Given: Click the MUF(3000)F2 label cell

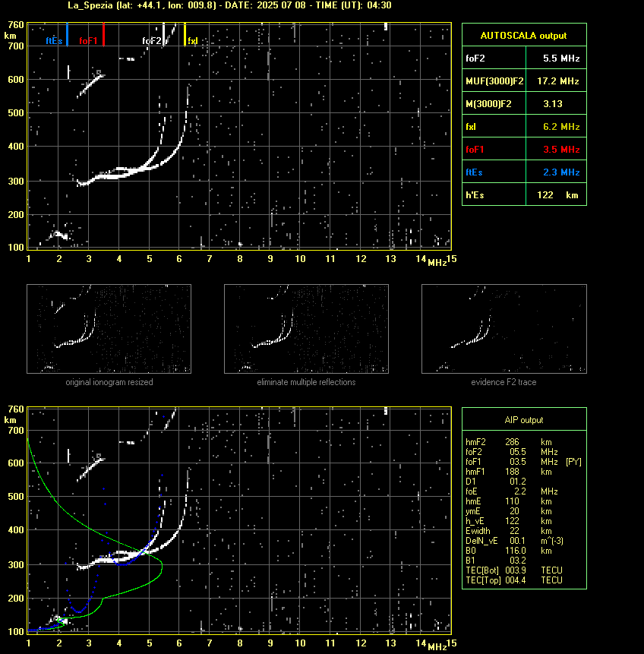Looking at the screenshot, I should tap(494, 81).
